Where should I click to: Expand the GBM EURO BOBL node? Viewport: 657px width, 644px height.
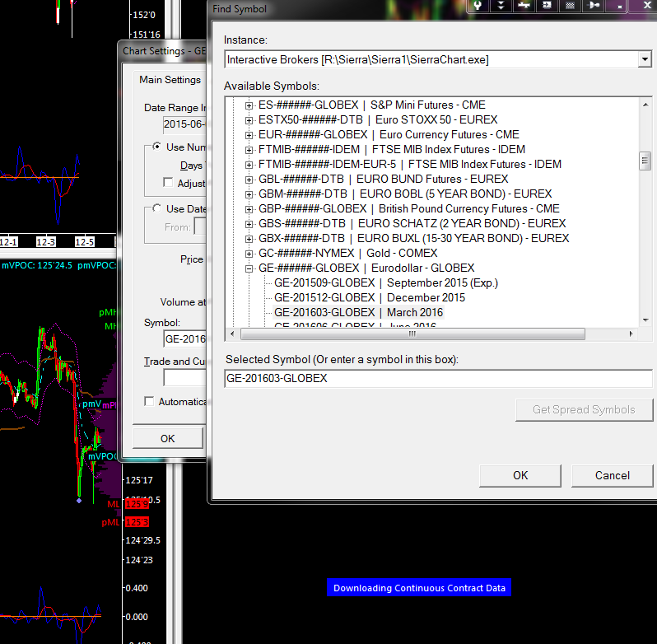click(x=249, y=194)
